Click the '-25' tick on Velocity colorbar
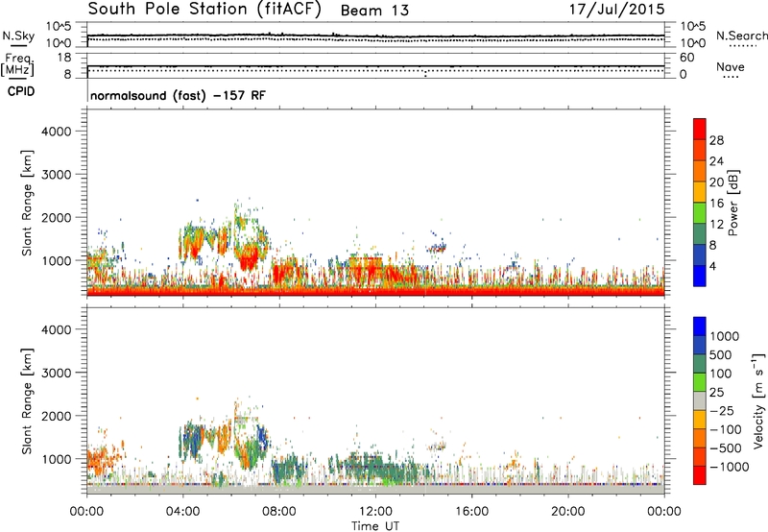Screen dimensions: 768x532 tap(721, 411)
